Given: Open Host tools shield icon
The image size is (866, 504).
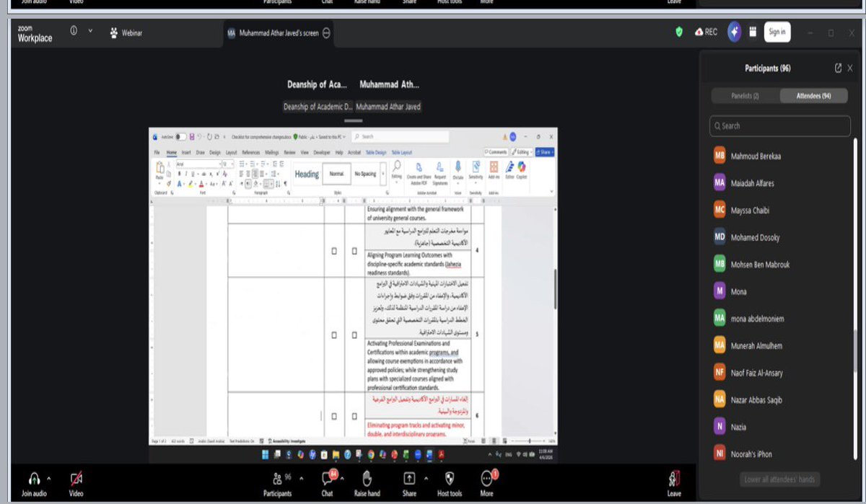Looking at the screenshot, I should [x=450, y=479].
